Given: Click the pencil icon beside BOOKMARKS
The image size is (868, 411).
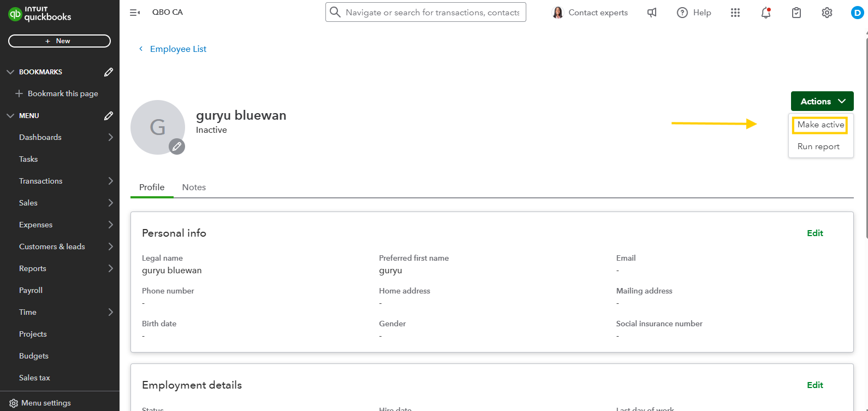Looking at the screenshot, I should click(x=109, y=72).
